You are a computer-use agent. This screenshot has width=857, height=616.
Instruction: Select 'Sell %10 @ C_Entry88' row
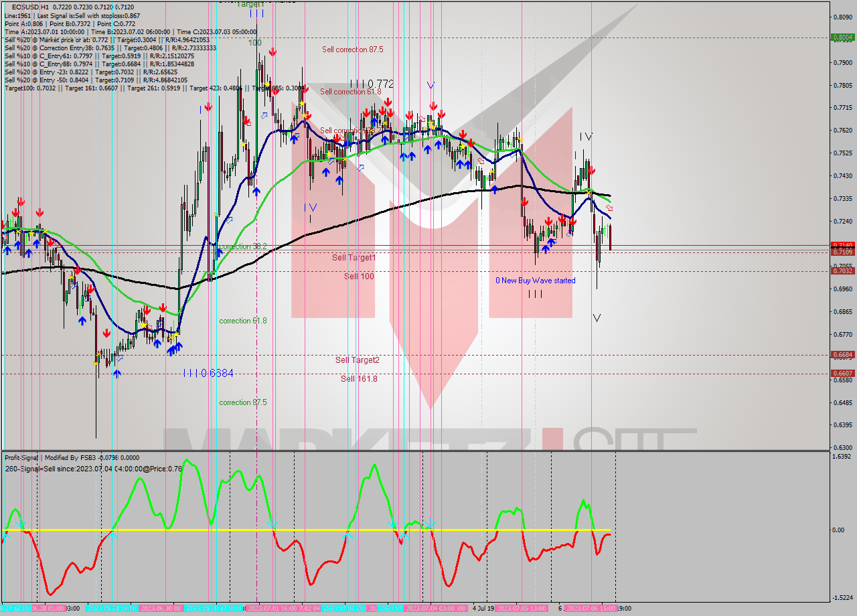99,64
